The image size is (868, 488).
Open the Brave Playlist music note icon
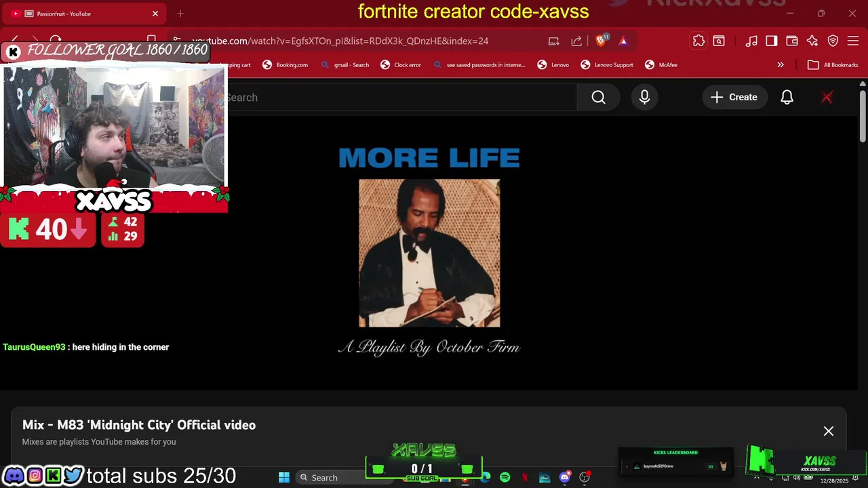pos(751,41)
